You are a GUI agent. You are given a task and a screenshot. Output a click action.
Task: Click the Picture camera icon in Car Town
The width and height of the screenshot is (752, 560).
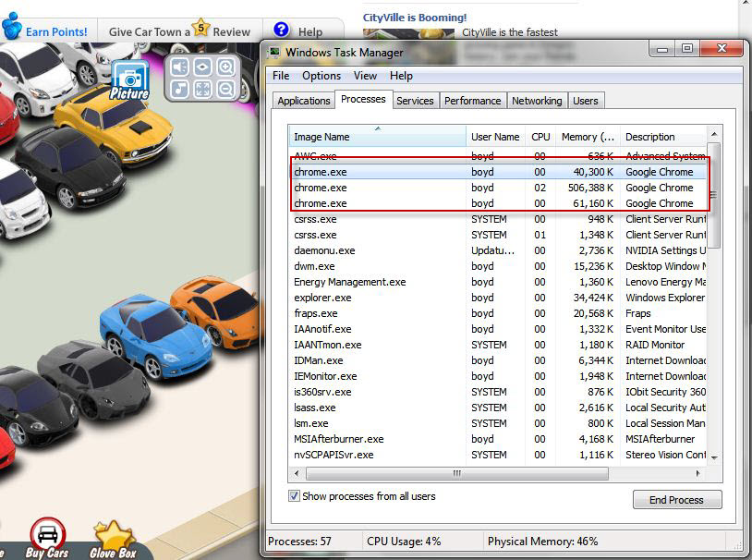130,79
